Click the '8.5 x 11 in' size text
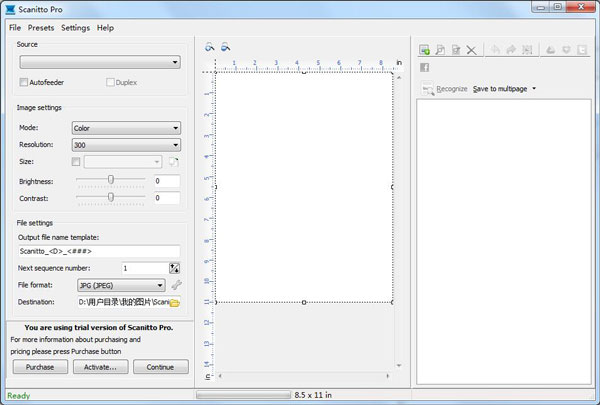 click(x=313, y=395)
